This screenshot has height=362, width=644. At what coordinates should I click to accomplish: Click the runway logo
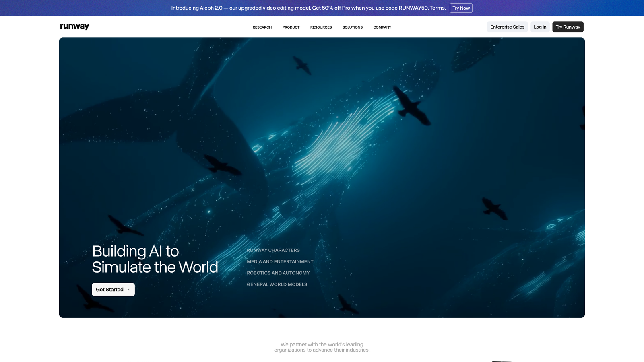click(74, 27)
